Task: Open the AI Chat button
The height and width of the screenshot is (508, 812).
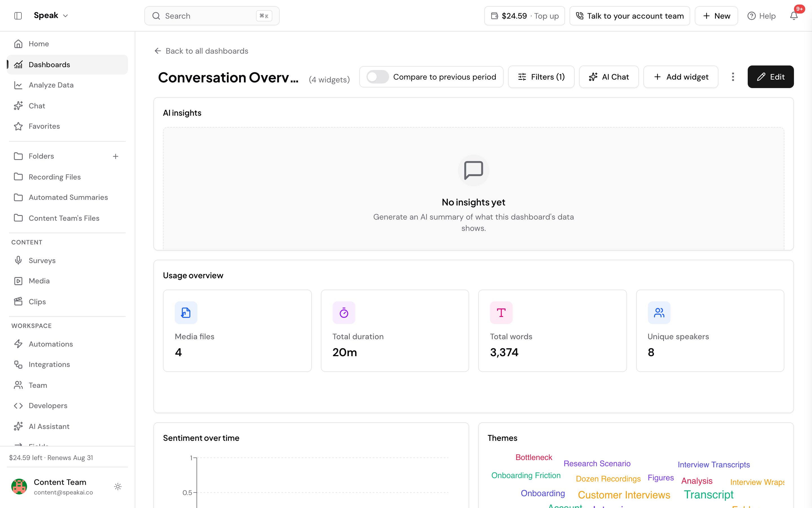Action: tap(609, 76)
